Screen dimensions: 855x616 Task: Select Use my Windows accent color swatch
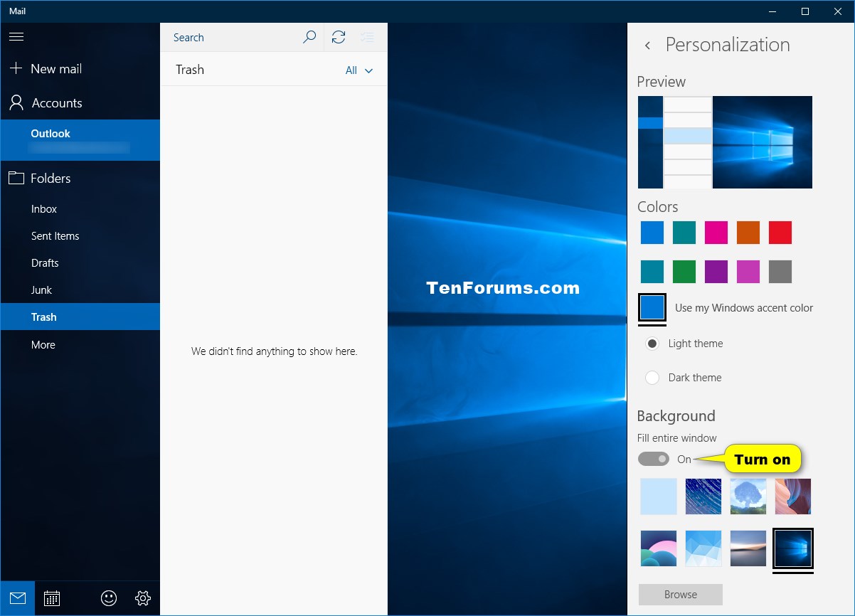[652, 308]
